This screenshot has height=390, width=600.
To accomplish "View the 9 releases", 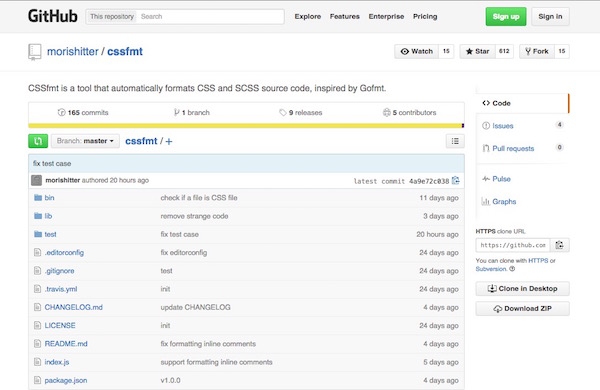I will [x=301, y=113].
